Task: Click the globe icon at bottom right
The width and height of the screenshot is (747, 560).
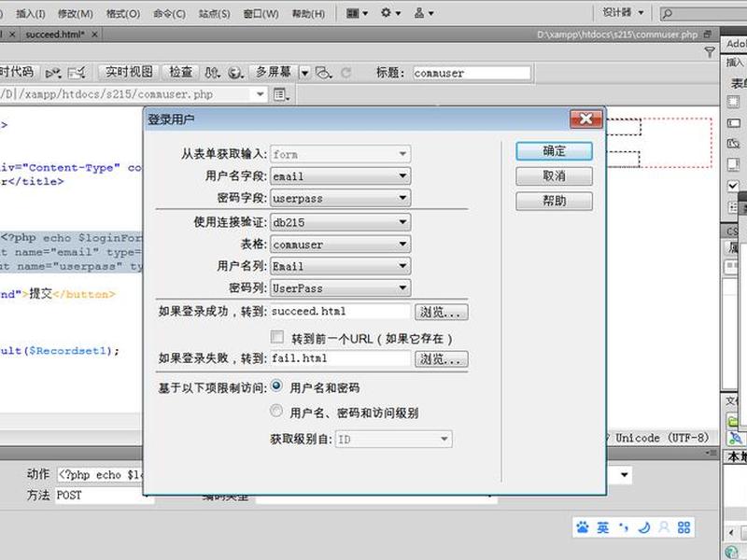Action: tap(732, 552)
